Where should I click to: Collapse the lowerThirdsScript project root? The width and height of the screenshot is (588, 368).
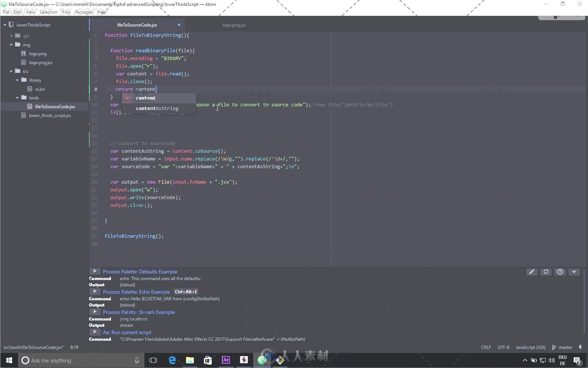[x=5, y=25]
